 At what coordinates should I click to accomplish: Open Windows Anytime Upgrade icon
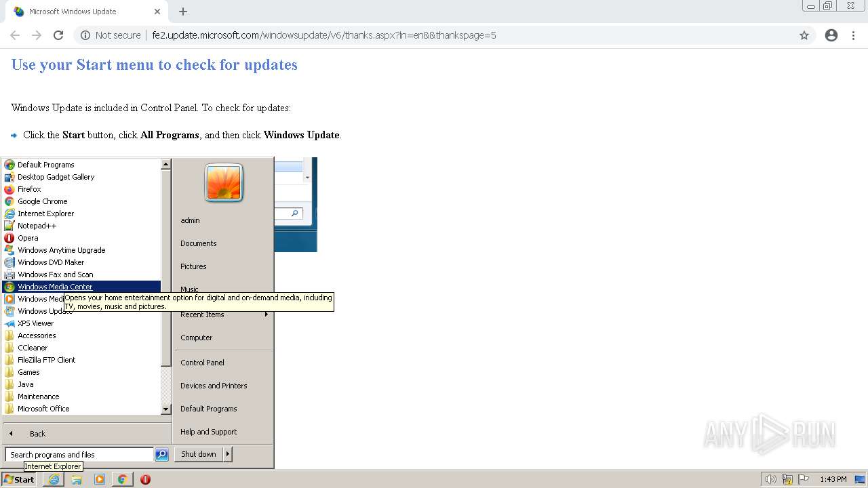[9, 250]
